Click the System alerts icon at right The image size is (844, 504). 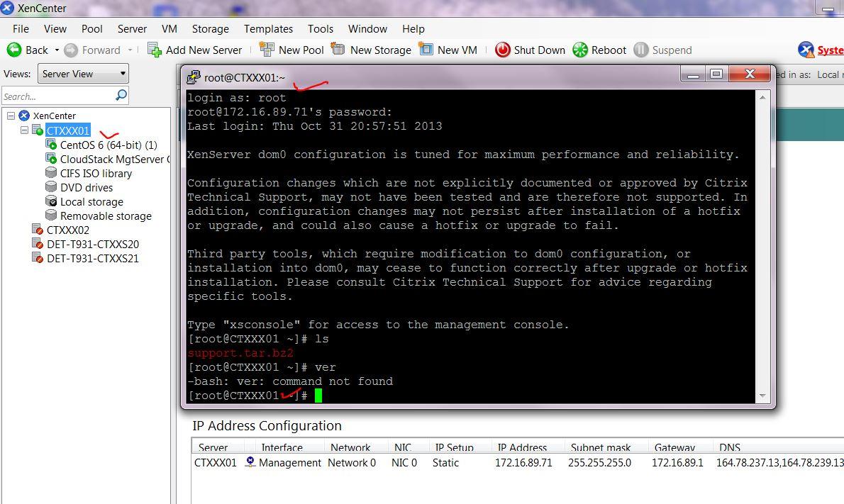[806, 50]
